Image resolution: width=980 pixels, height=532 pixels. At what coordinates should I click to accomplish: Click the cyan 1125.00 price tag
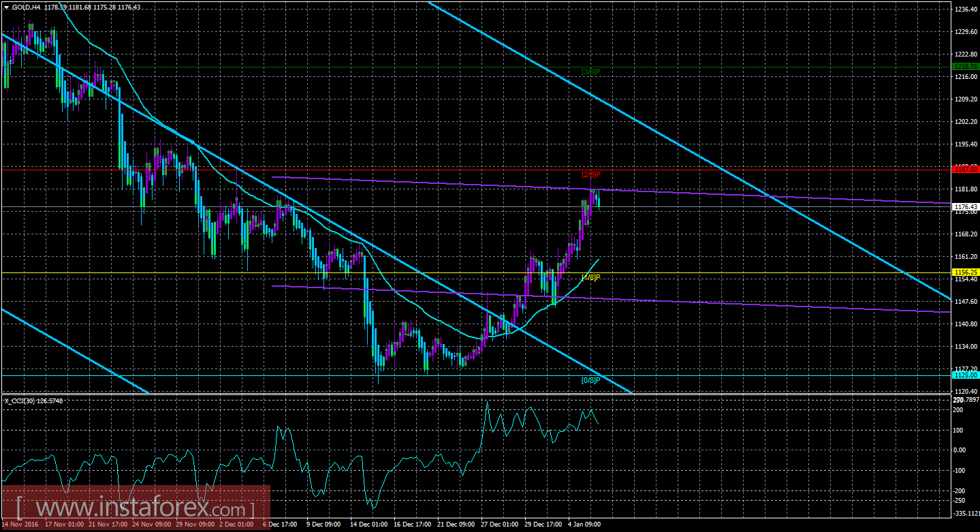(x=966, y=375)
